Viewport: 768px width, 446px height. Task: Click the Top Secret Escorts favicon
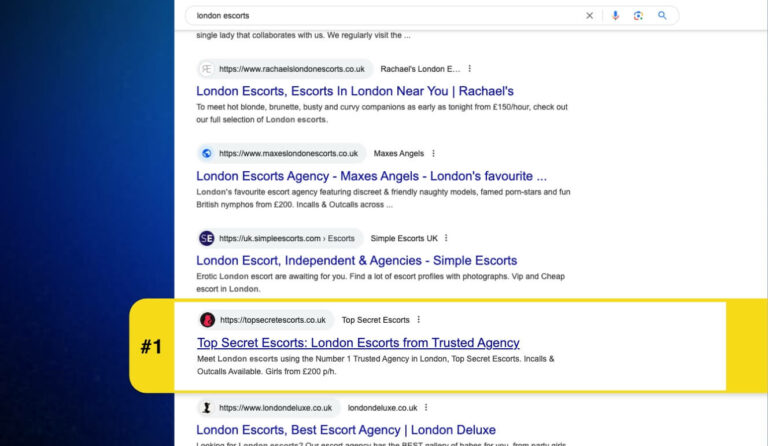(x=208, y=320)
